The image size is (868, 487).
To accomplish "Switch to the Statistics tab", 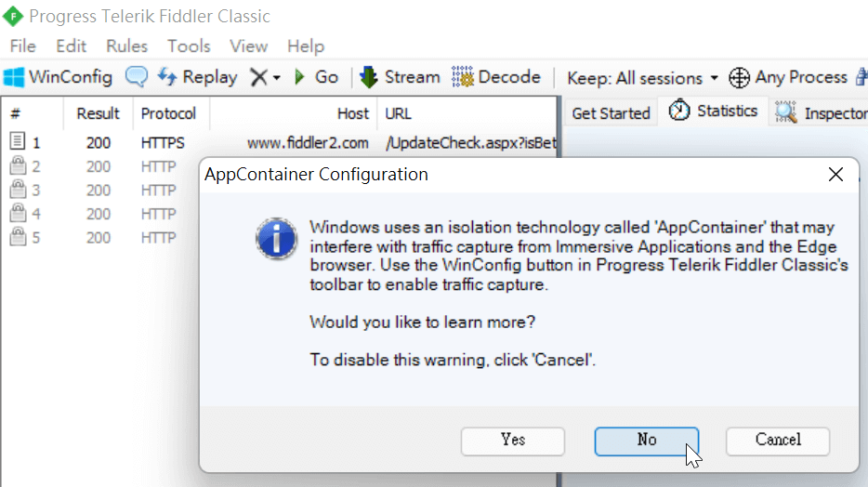I will coord(713,112).
